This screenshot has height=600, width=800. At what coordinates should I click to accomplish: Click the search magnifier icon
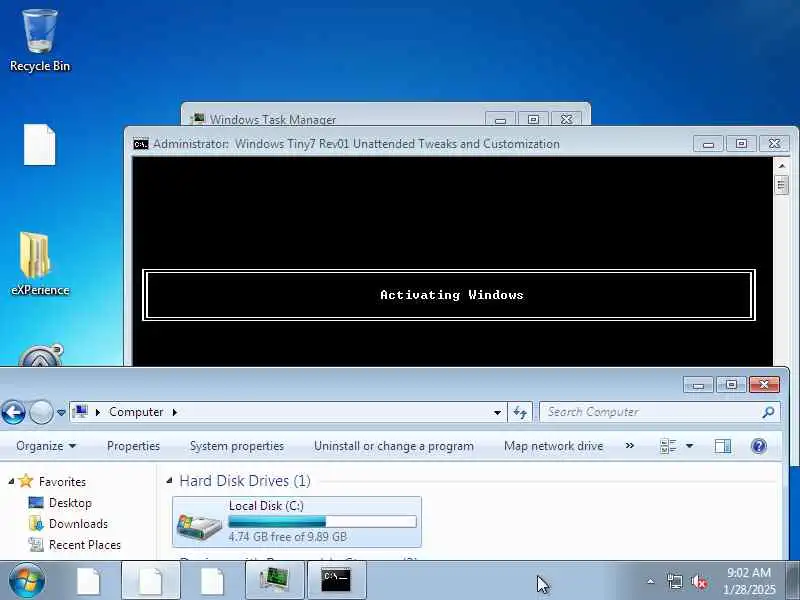(768, 412)
